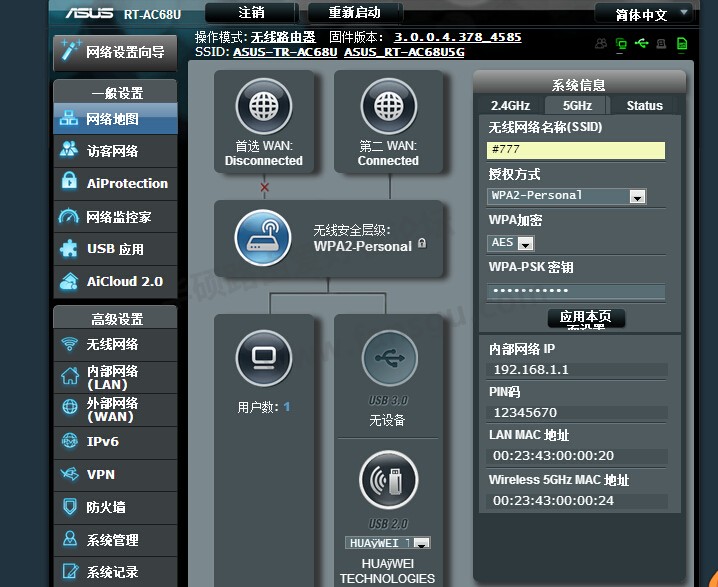
Task: Open 内部网络 (LAN) settings
Action: (x=115, y=377)
